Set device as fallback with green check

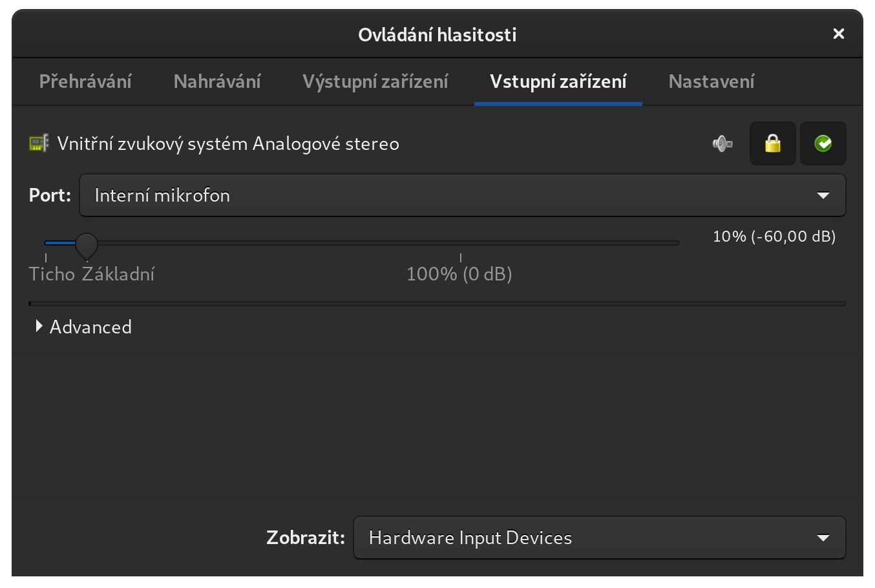click(x=823, y=143)
